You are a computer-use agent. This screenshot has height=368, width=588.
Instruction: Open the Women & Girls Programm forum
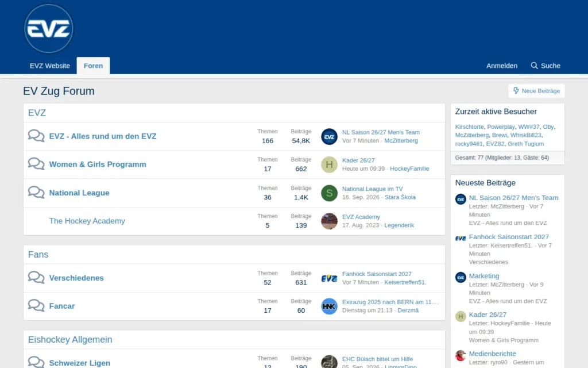[98, 164]
